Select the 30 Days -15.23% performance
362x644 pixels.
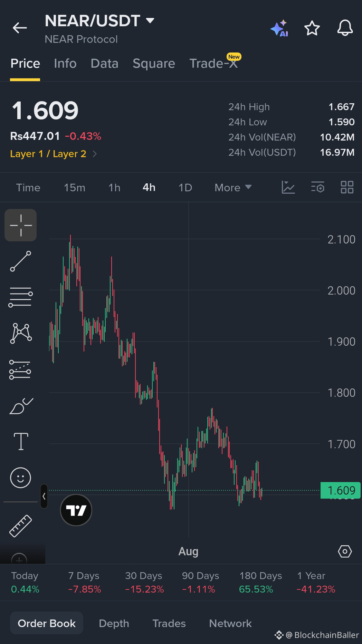click(144, 582)
